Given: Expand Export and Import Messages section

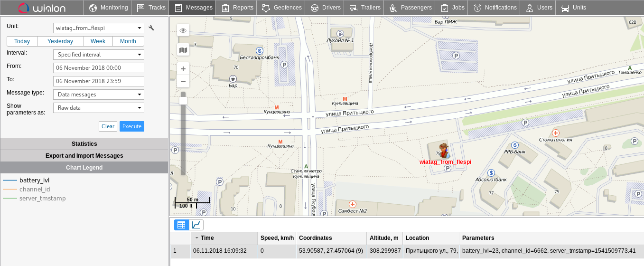Looking at the screenshot, I should pos(84,155).
